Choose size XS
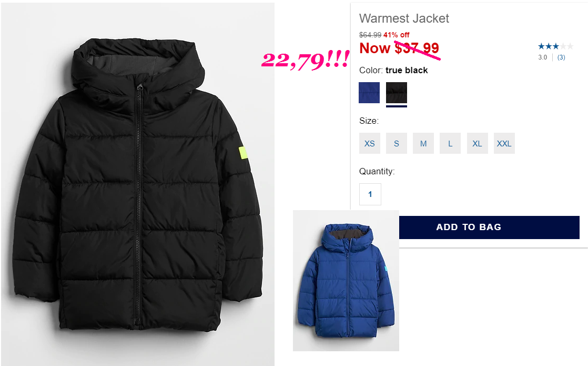588x366 pixels. pyautogui.click(x=369, y=143)
